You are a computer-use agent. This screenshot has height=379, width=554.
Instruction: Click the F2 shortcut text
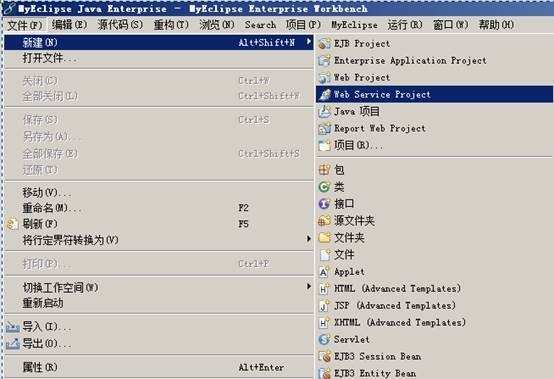tap(243, 208)
